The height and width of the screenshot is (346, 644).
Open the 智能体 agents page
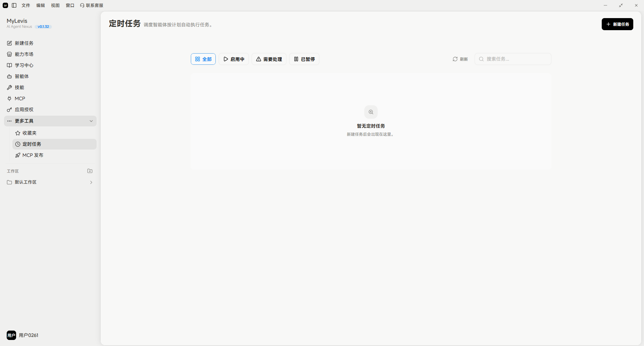(50, 76)
